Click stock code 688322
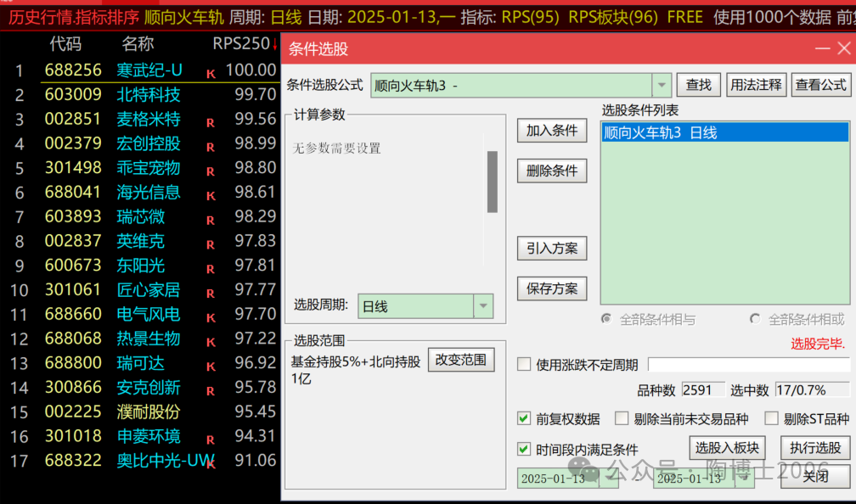 (x=73, y=461)
